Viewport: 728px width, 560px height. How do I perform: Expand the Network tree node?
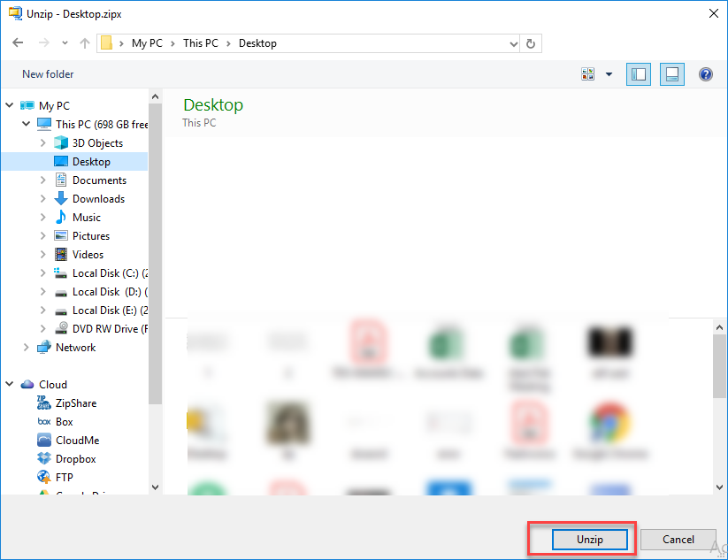26,347
